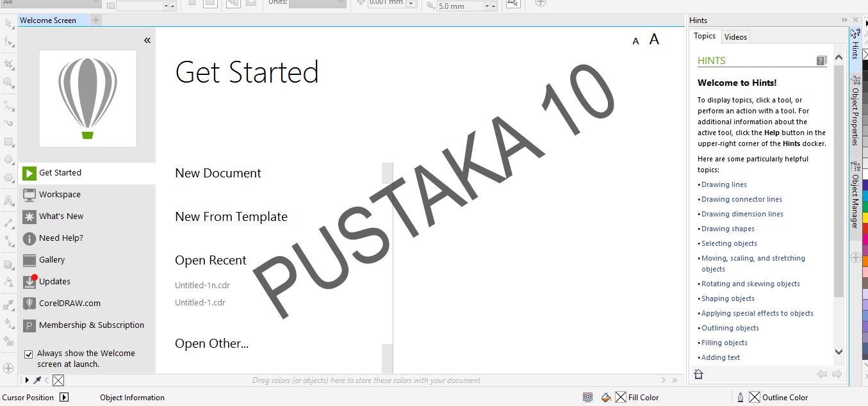Toggle Always show the Welcome screen checkbox
The width and height of the screenshot is (868, 406).
[28, 354]
